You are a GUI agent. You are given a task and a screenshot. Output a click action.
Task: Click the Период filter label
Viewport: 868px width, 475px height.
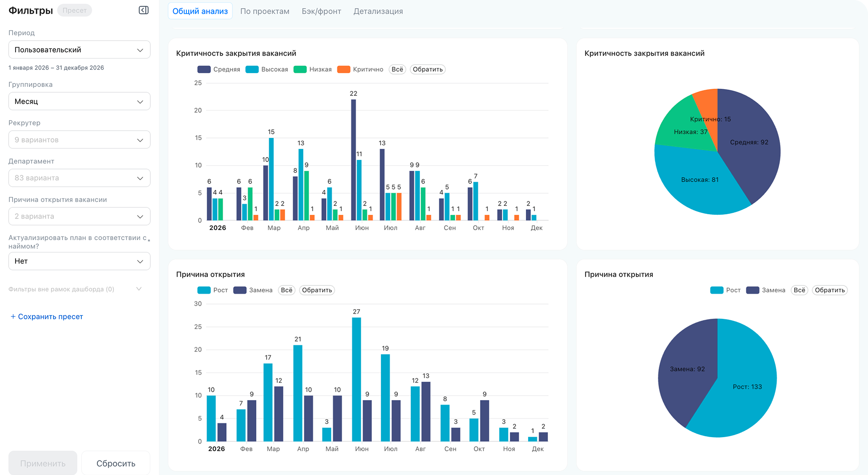click(21, 33)
